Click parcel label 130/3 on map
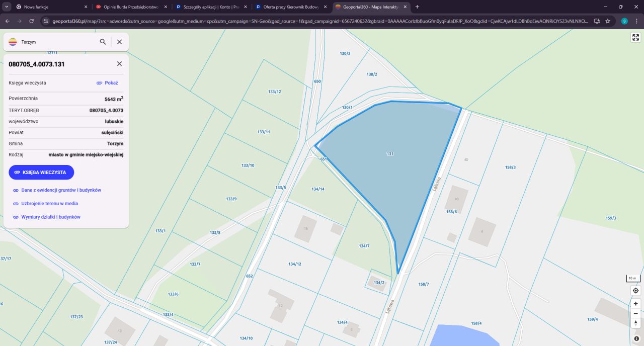This screenshot has height=346, width=644. pos(345,53)
